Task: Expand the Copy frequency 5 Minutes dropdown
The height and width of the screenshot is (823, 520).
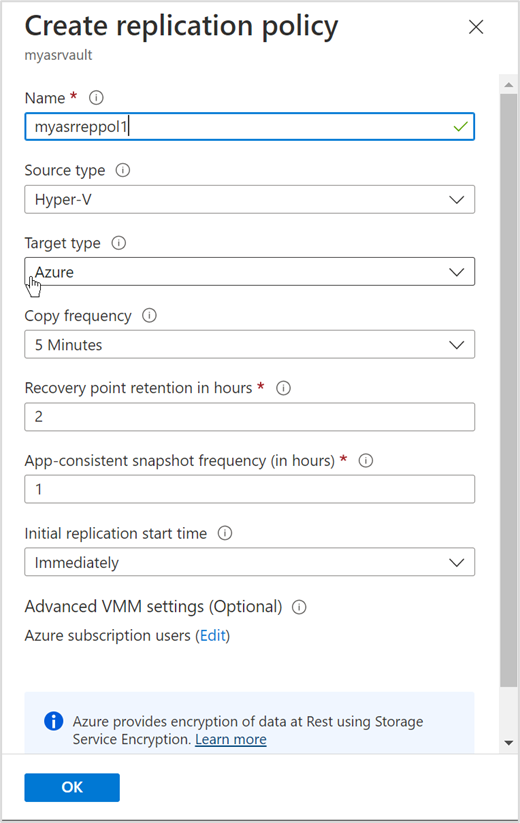Action: pos(250,344)
